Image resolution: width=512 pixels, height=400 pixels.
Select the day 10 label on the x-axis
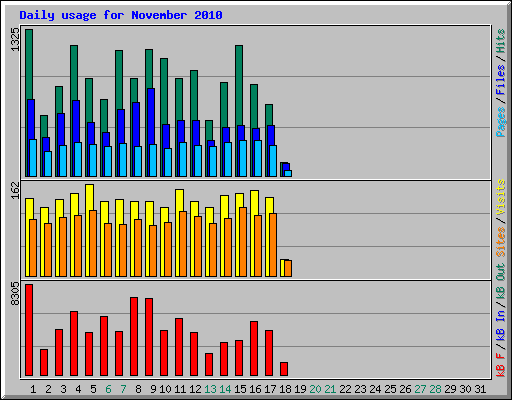pyautogui.click(x=165, y=389)
